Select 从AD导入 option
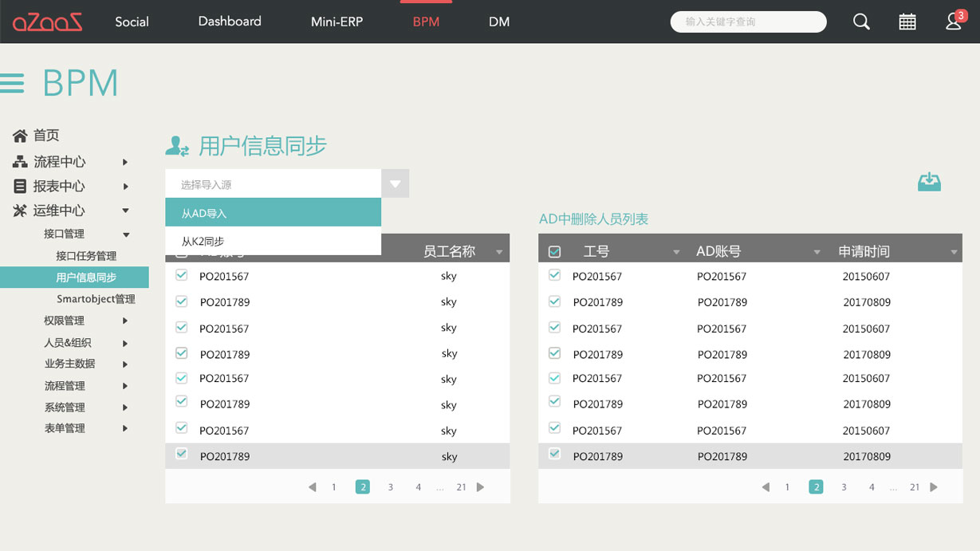This screenshot has height=551, width=980. coord(274,213)
